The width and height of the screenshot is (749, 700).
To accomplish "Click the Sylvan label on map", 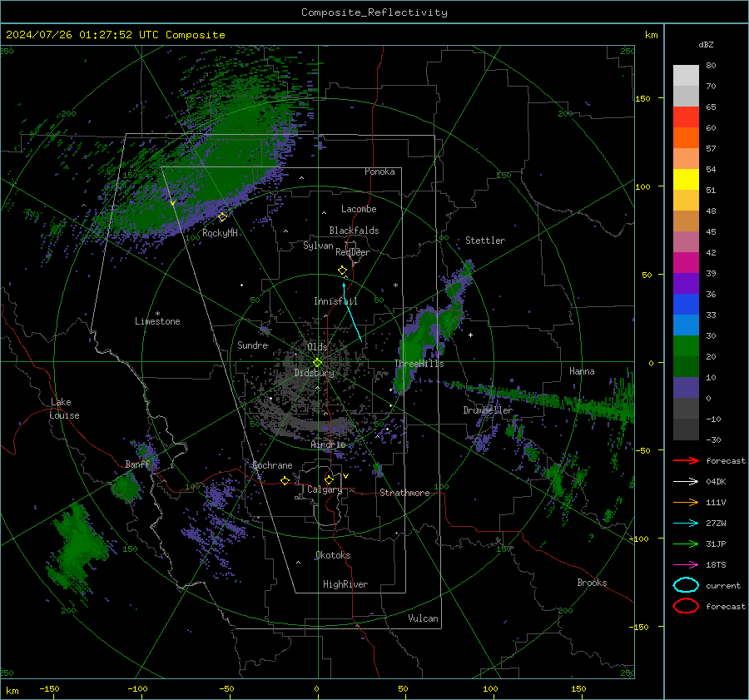I will [318, 246].
